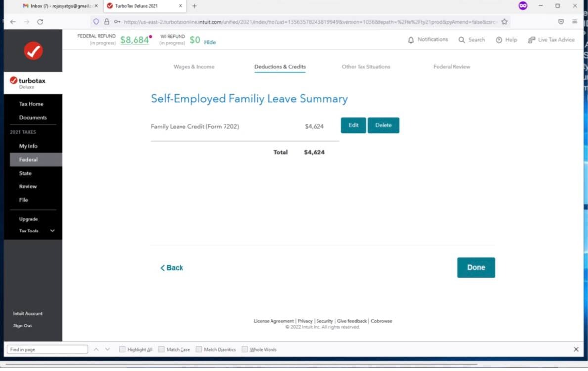Click the browser forward arrow

[27, 22]
